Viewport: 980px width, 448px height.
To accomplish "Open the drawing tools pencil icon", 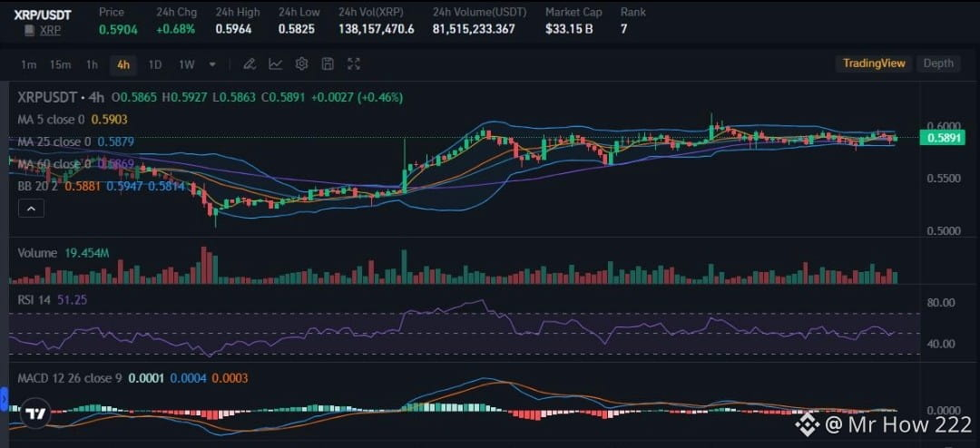I will [x=250, y=63].
